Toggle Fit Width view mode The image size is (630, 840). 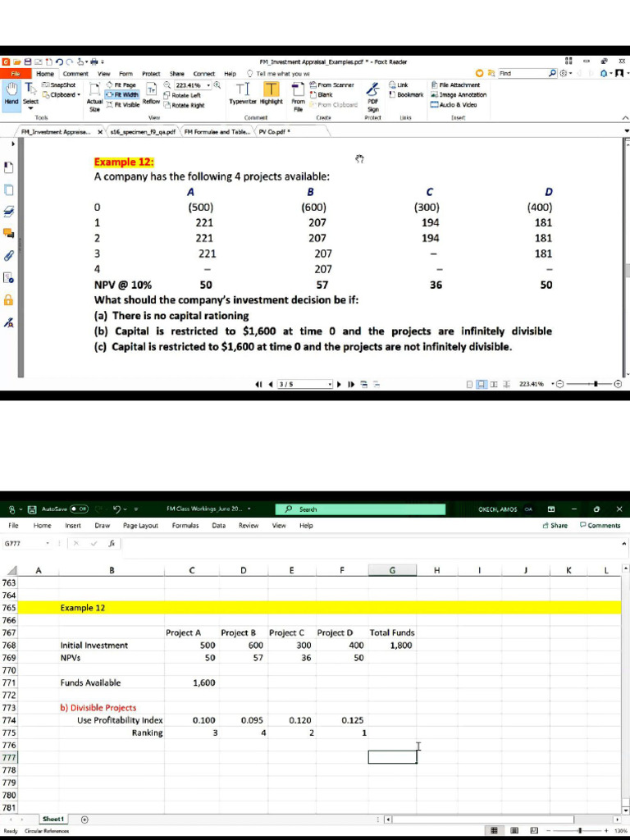(123, 95)
